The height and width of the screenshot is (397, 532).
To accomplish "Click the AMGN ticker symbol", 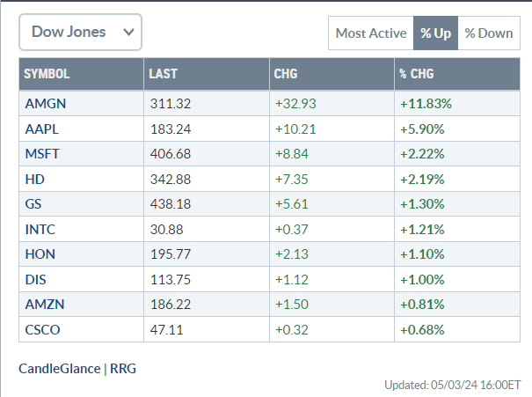I will click(46, 104).
